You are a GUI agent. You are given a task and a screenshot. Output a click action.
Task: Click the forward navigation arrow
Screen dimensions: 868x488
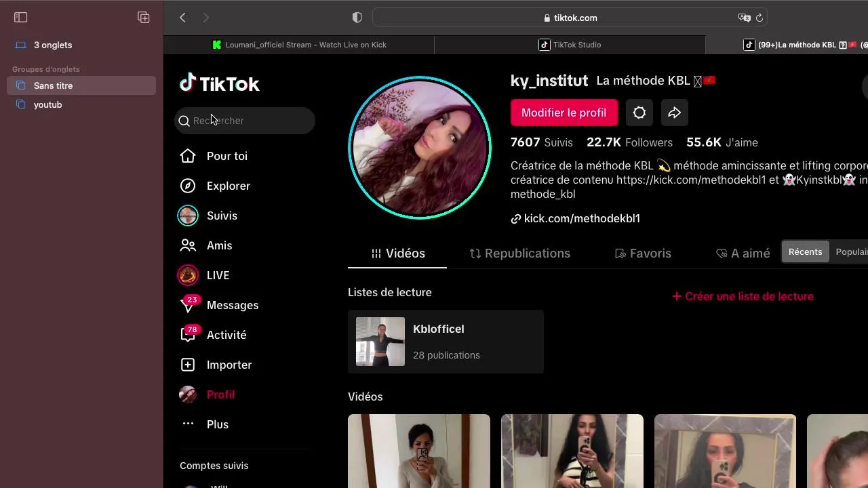click(x=206, y=18)
